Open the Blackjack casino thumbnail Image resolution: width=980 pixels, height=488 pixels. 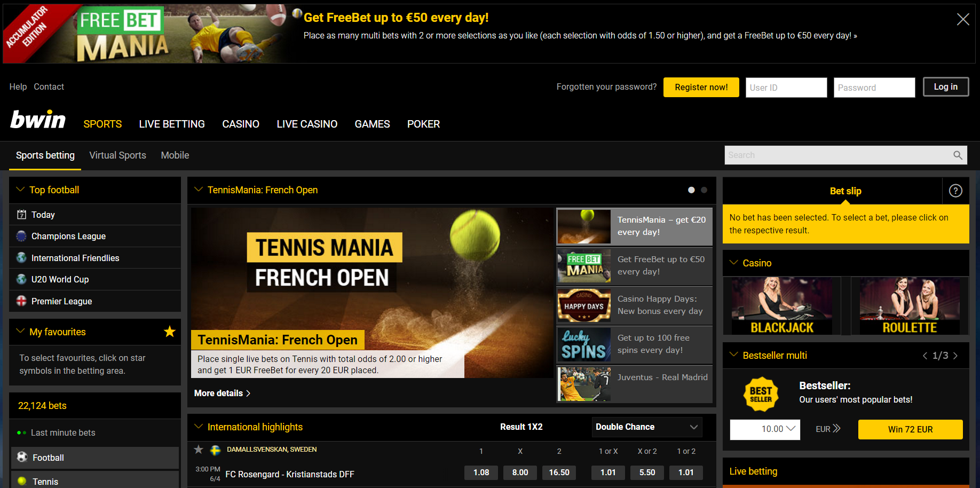[782, 306]
